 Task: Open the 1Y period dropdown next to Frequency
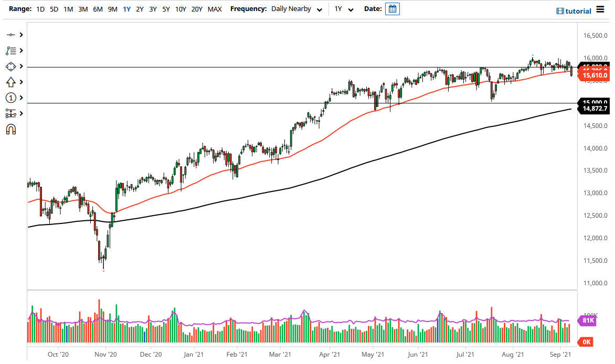tap(344, 9)
